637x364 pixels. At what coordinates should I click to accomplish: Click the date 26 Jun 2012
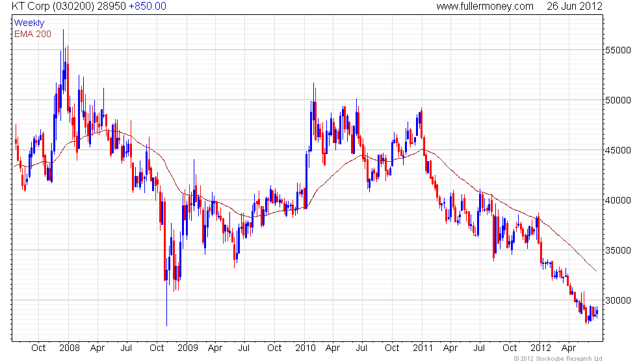click(x=574, y=6)
